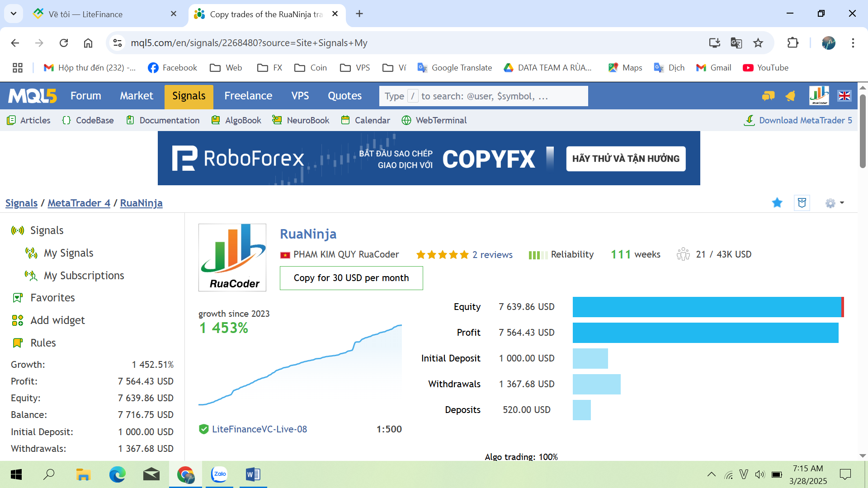Screen dimensions: 868x488
Task: Open Chrome extensions icon
Action: pos(793,43)
